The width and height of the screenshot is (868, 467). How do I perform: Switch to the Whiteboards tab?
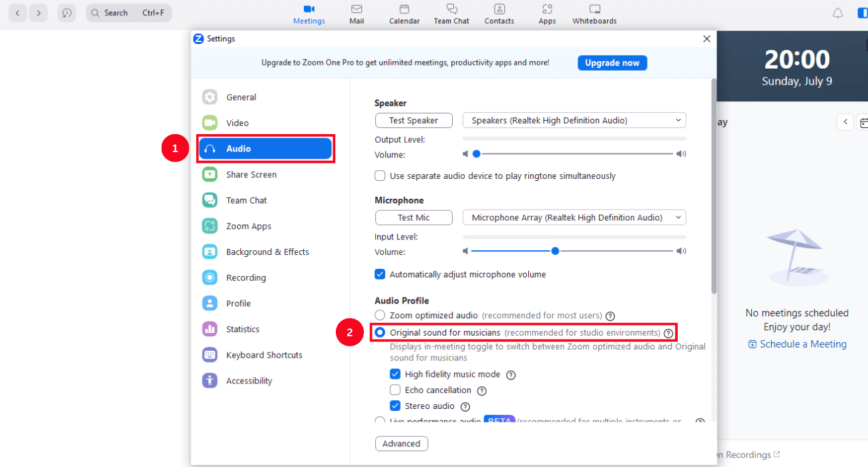594,14
